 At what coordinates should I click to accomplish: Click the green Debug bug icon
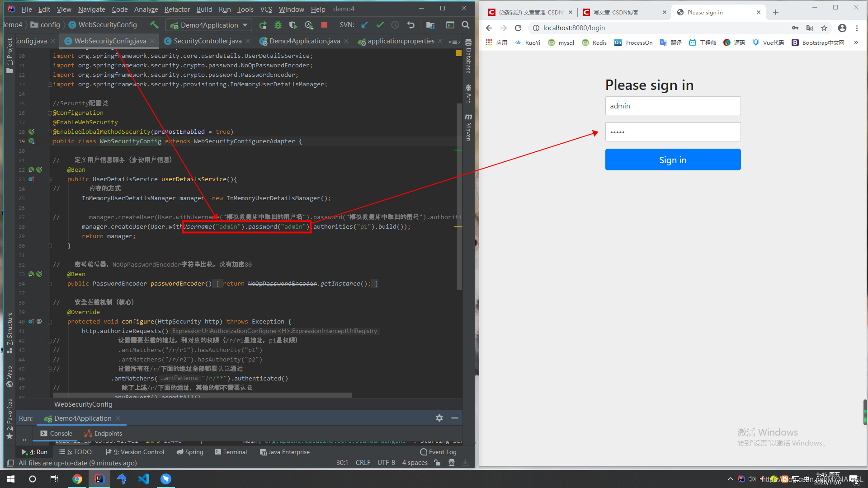[278, 25]
